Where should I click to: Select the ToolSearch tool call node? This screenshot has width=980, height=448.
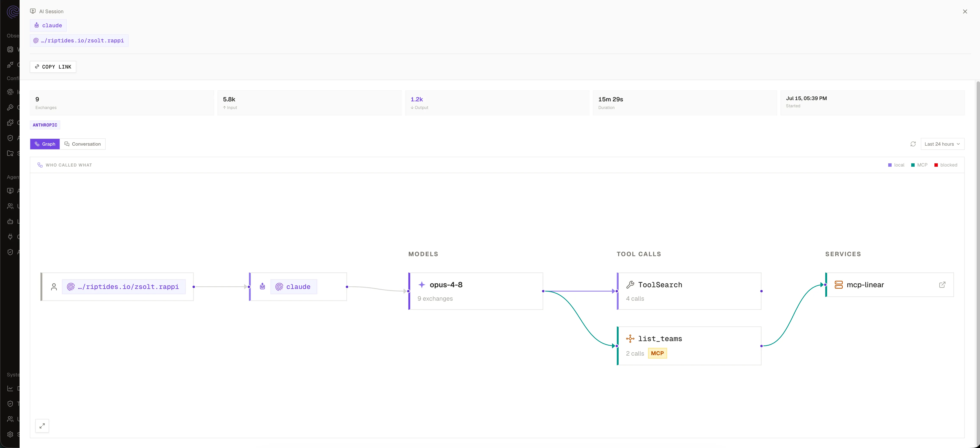tap(689, 291)
